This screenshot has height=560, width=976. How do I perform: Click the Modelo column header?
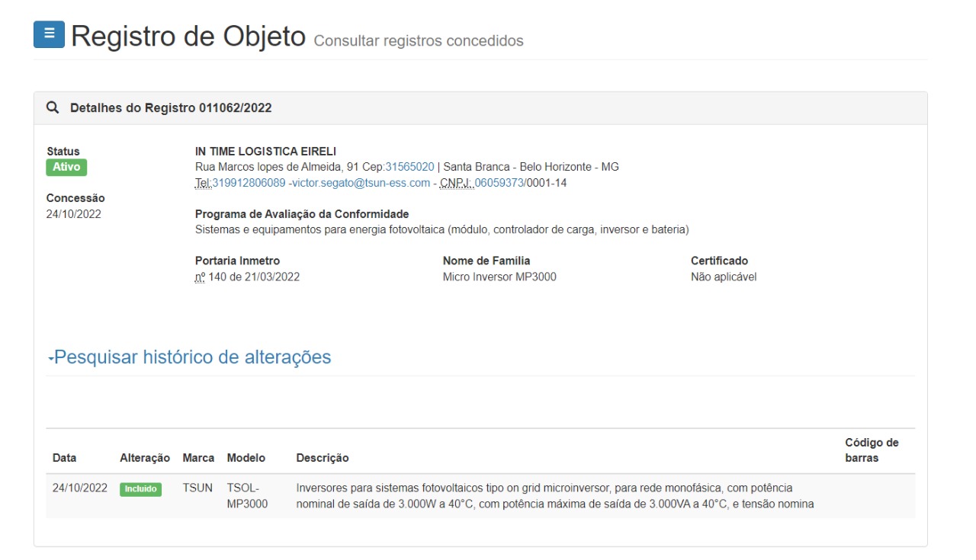(246, 458)
